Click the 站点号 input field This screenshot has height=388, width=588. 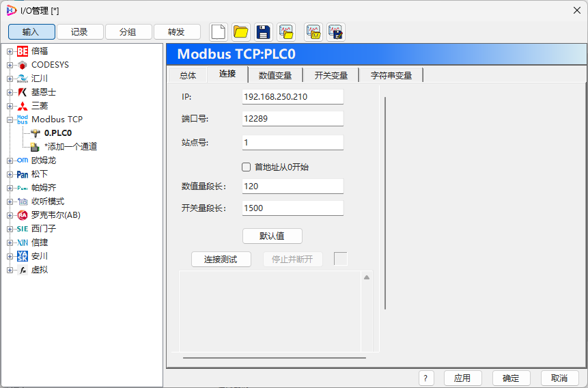(x=292, y=143)
